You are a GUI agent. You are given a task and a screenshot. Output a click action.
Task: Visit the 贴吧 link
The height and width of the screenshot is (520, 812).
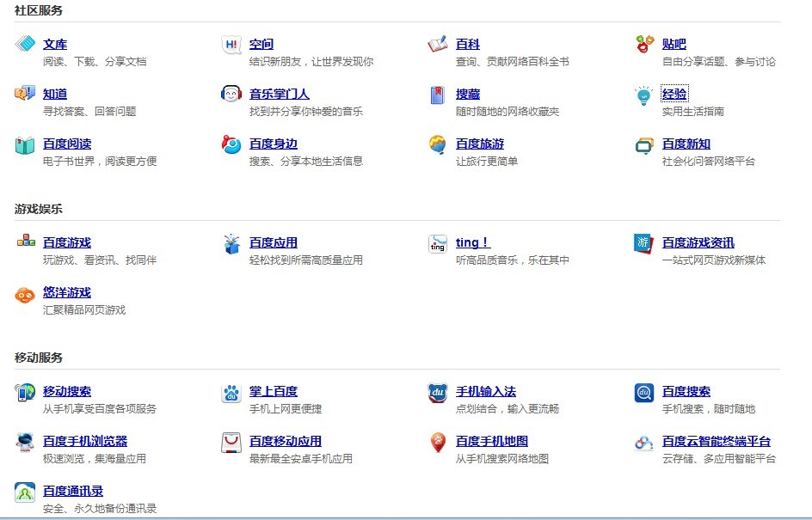[674, 44]
